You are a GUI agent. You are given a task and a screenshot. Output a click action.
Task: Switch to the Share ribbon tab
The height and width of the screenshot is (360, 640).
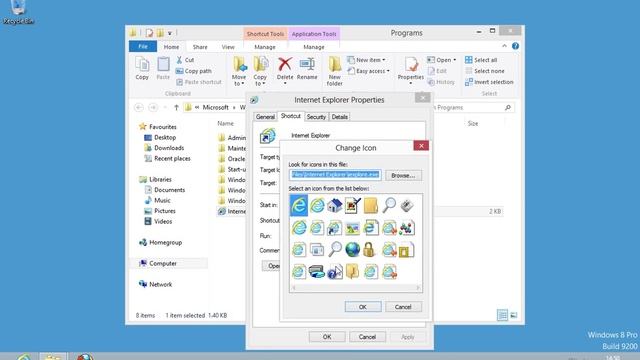pos(200,47)
